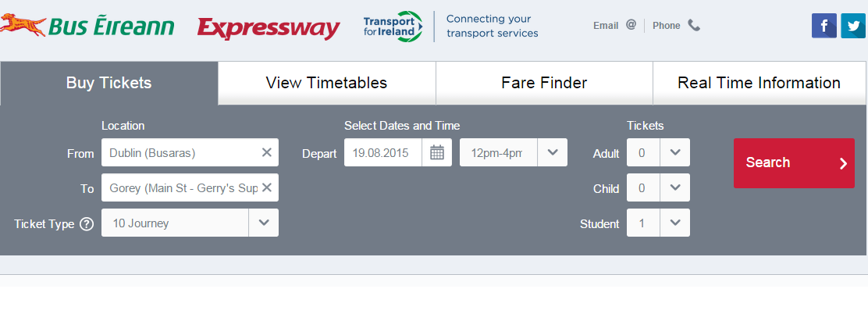Open the Fare Finder tab

pyautogui.click(x=544, y=83)
